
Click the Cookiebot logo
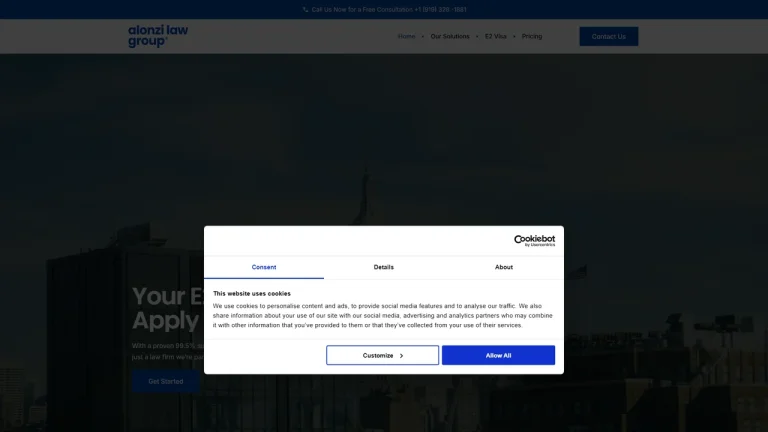click(534, 240)
